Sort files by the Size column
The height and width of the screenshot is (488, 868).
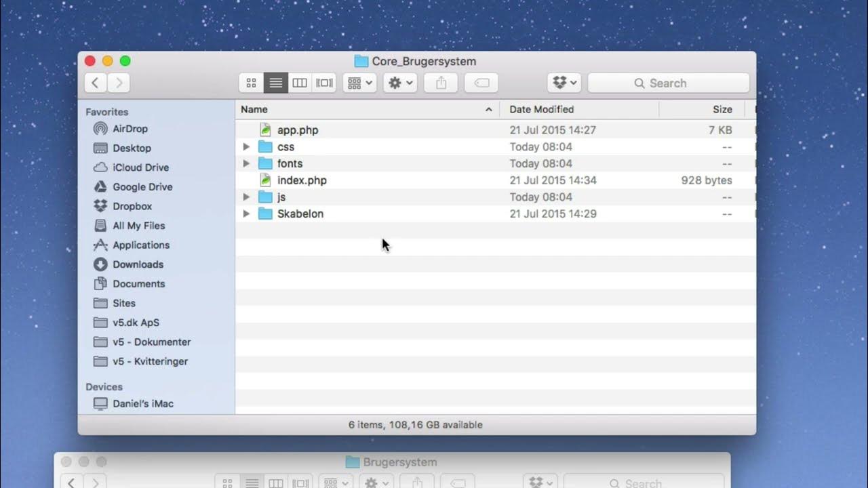722,109
